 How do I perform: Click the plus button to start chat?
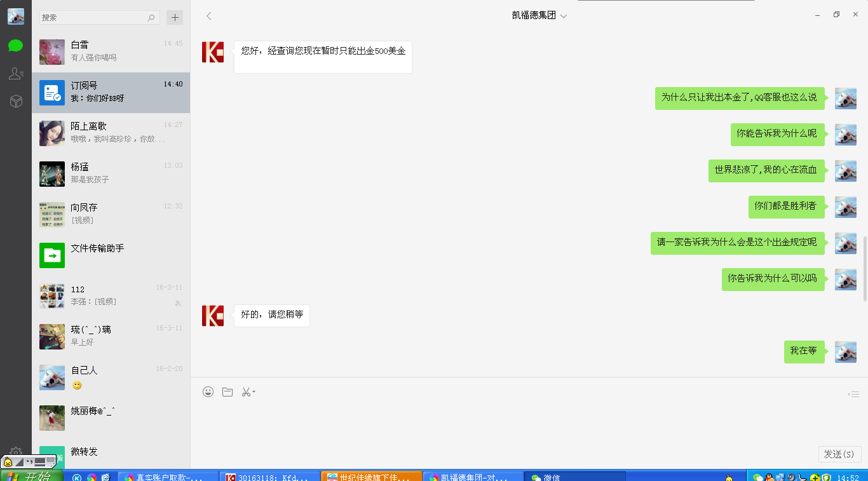pos(175,17)
